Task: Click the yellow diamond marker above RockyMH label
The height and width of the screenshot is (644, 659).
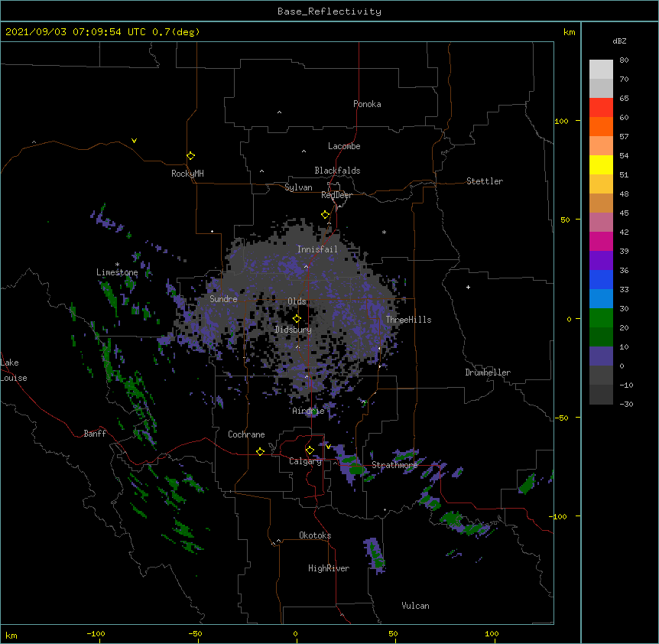Action: pyautogui.click(x=191, y=156)
